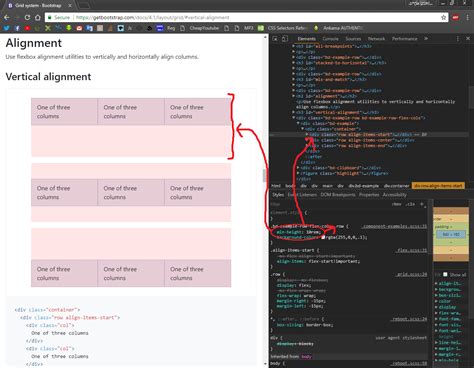This screenshot has width=474, height=368.
Task: Click the blue content box in box model
Action: (x=451, y=235)
